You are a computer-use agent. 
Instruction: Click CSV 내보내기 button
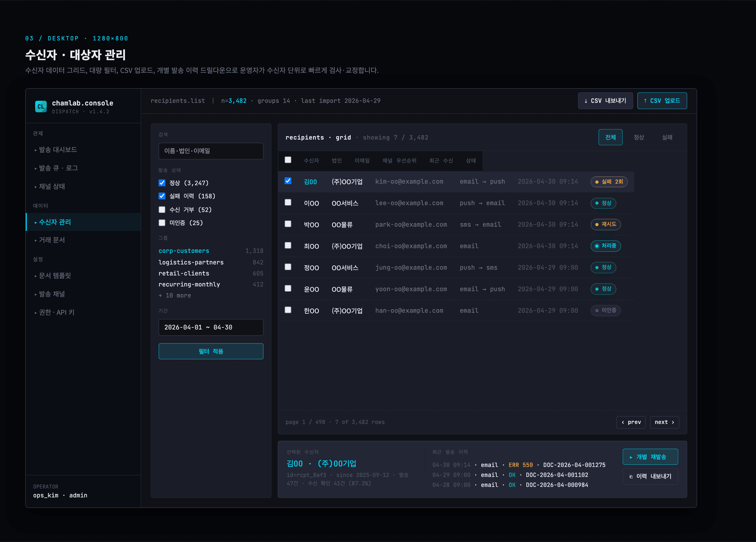(605, 100)
